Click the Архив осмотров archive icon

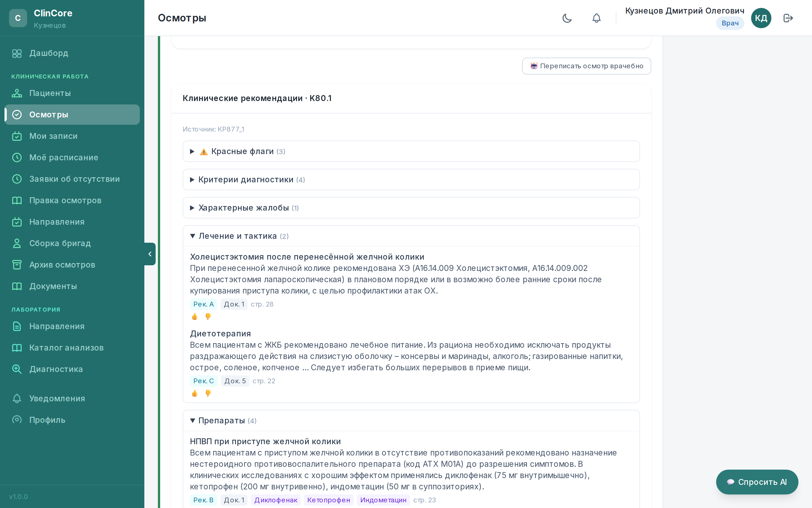(17, 265)
